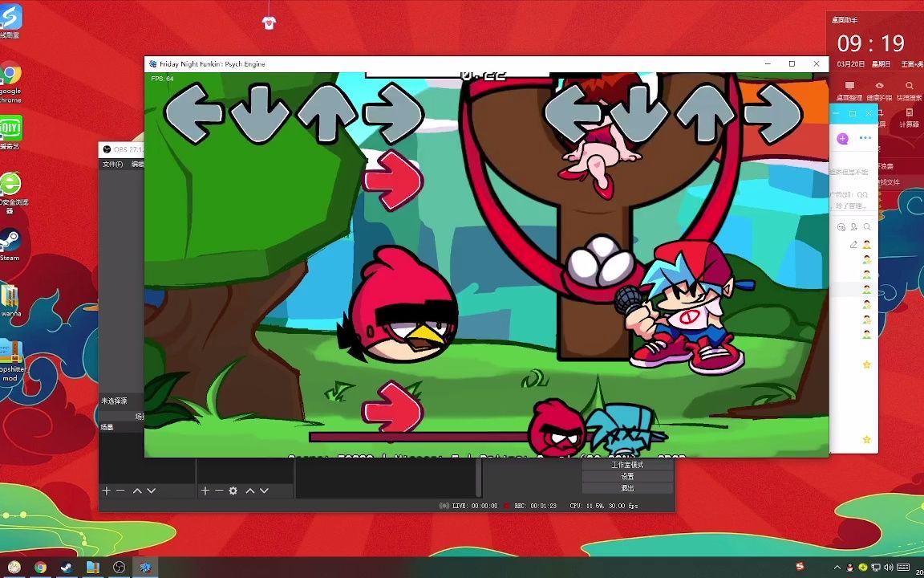
Task: Remove selected source with the minus icon
Action: click(x=217, y=490)
